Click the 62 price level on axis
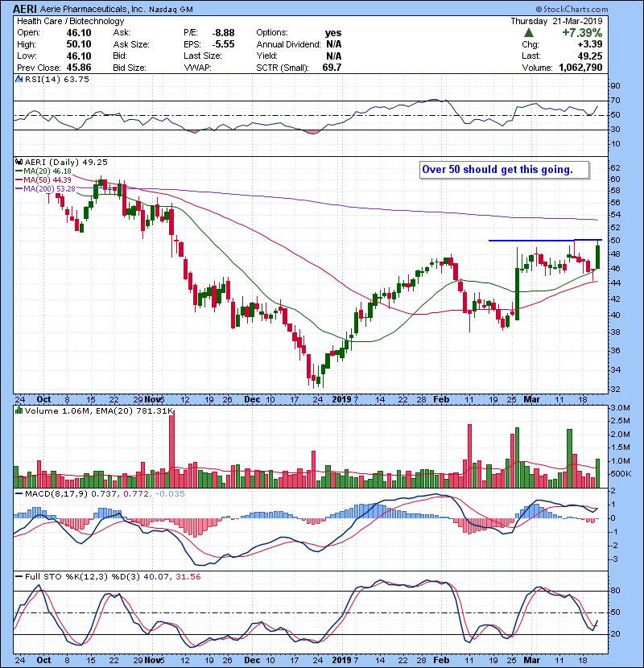Viewport: 644px width, 668px height. [615, 167]
